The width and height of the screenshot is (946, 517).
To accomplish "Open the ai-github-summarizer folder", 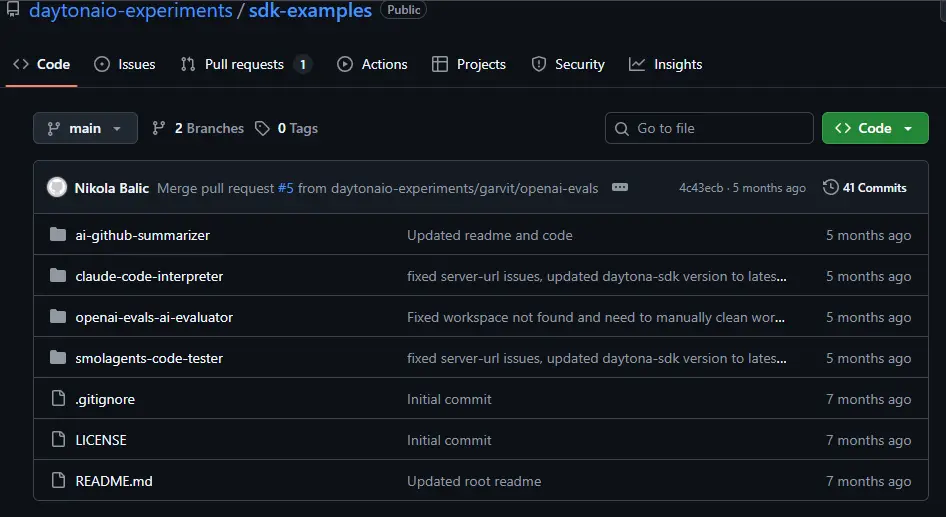I will pos(142,235).
